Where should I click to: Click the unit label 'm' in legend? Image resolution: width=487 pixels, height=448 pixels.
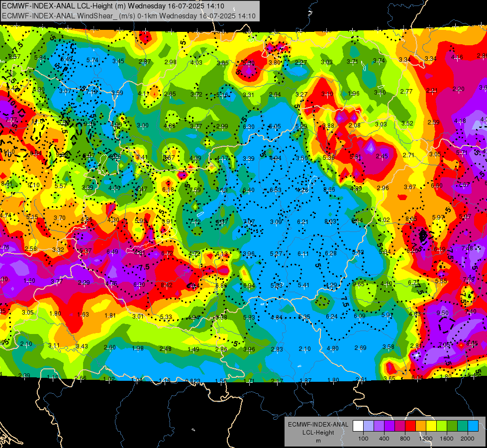point(318,441)
